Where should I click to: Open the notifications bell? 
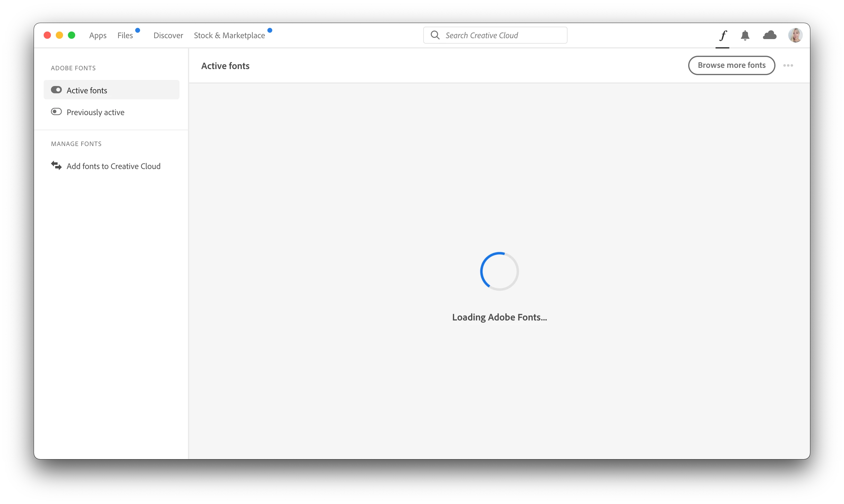745,35
